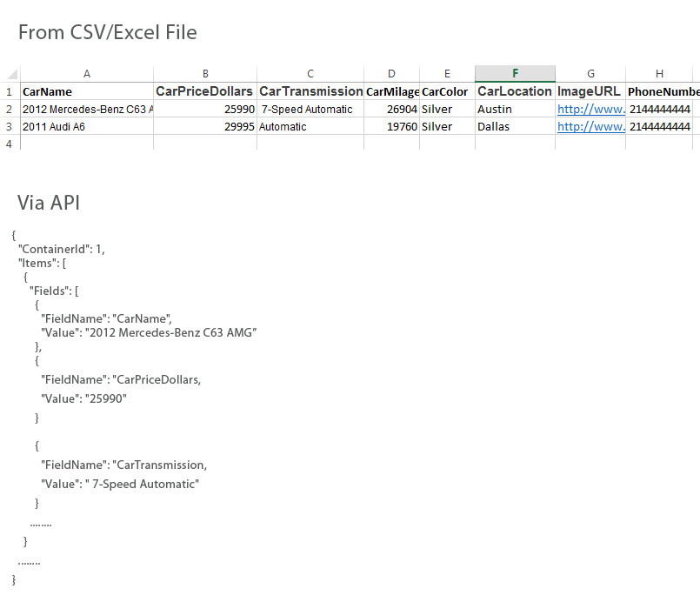The width and height of the screenshot is (700, 609).
Task: Select cell containing 2011 Audi A6
Action: [87, 126]
